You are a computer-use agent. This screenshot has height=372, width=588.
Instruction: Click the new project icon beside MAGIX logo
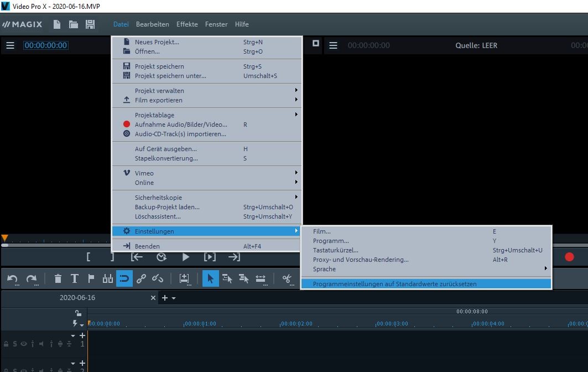click(56, 24)
